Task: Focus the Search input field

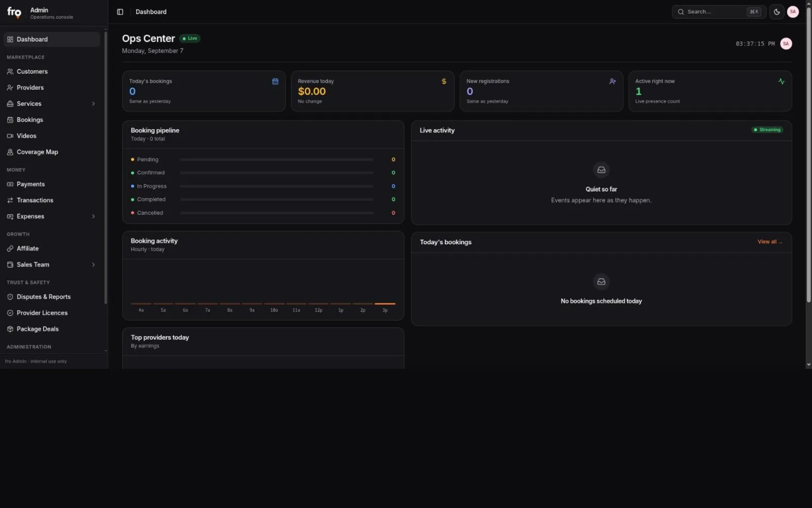Action: tap(719, 12)
